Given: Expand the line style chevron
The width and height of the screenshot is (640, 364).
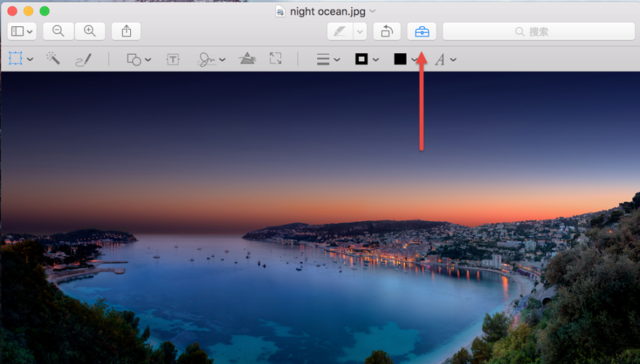Looking at the screenshot, I should [x=337, y=60].
